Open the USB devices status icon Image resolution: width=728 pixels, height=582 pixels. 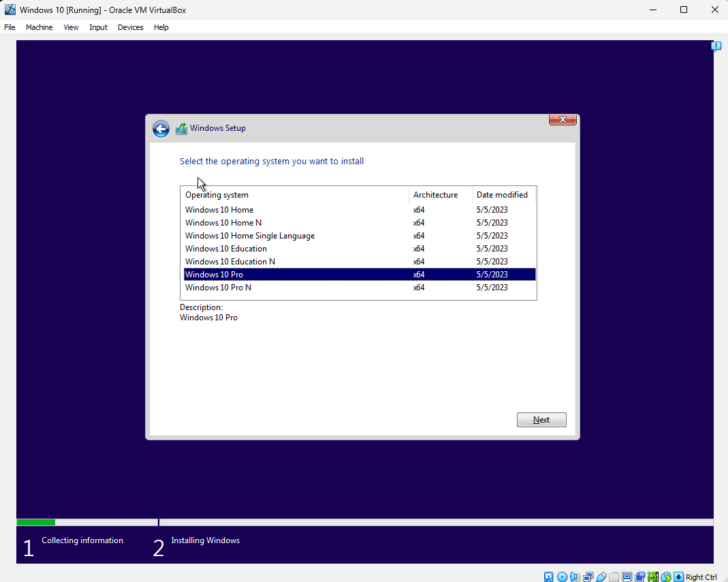coord(601,577)
